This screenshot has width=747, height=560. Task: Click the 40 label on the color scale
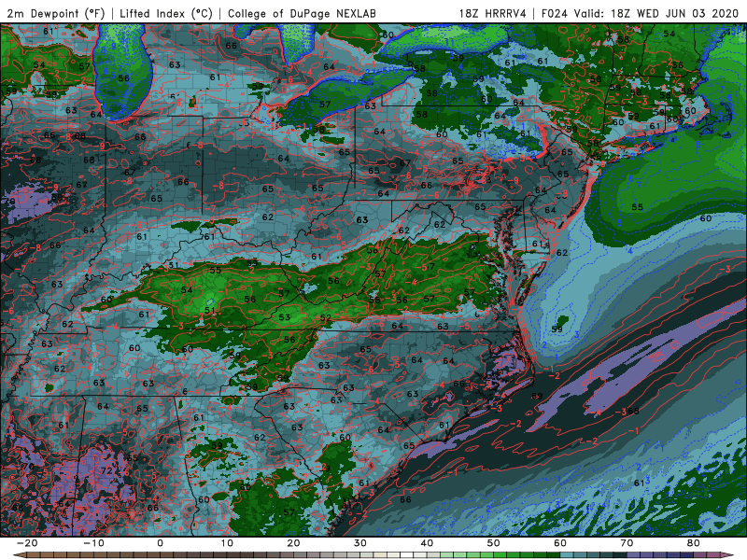[x=427, y=543]
